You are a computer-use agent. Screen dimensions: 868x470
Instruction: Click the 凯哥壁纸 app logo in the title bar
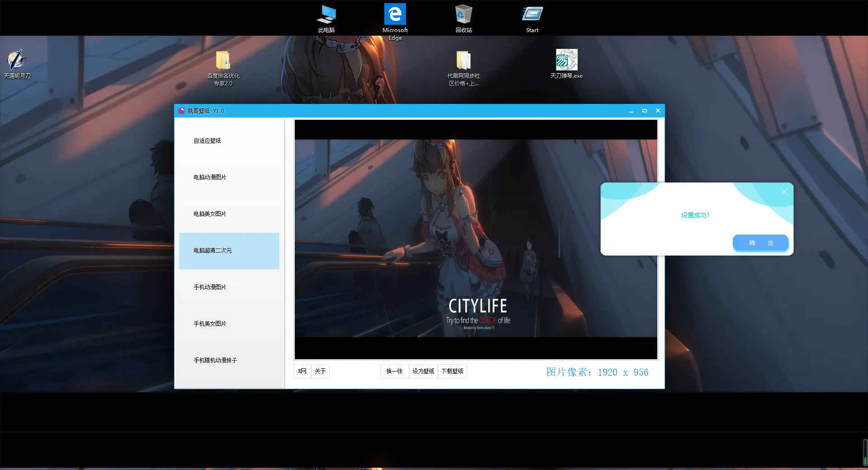[x=181, y=111]
